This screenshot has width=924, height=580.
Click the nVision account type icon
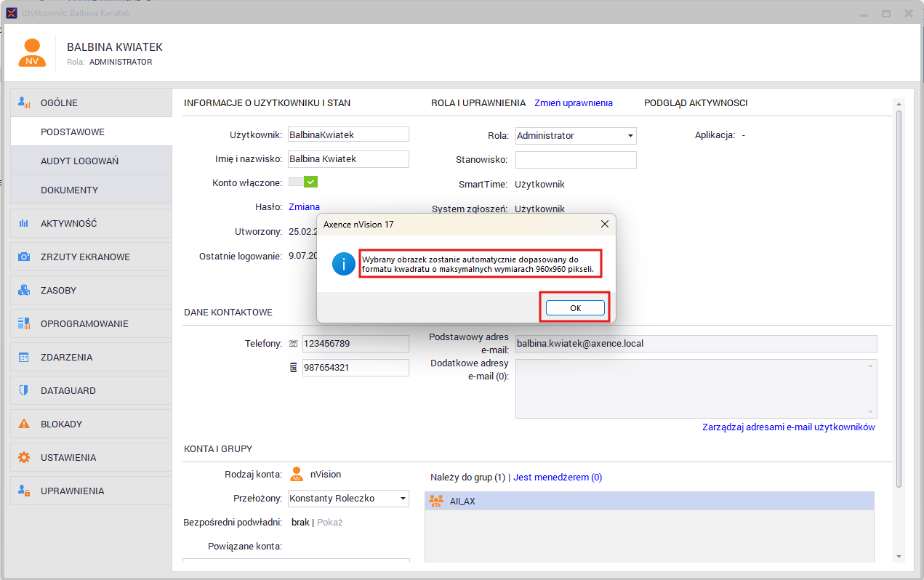click(x=297, y=474)
